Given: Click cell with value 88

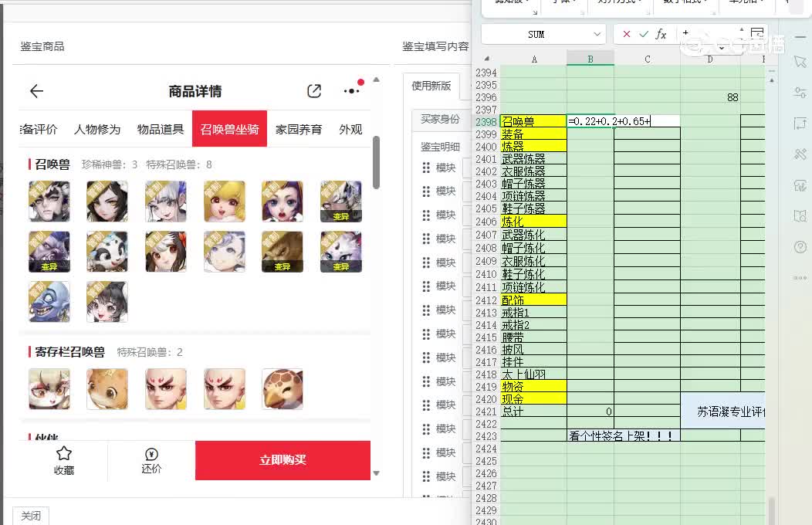Looking at the screenshot, I should (x=710, y=97).
